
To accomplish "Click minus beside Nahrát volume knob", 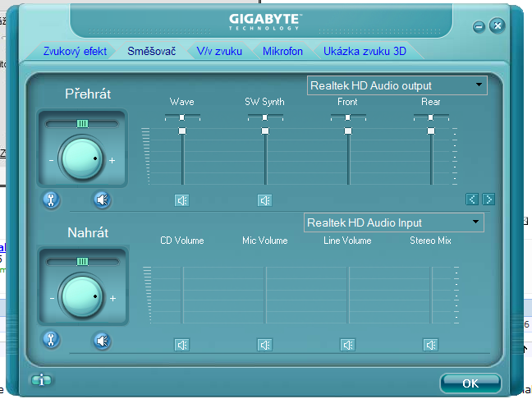I will 52,299.
